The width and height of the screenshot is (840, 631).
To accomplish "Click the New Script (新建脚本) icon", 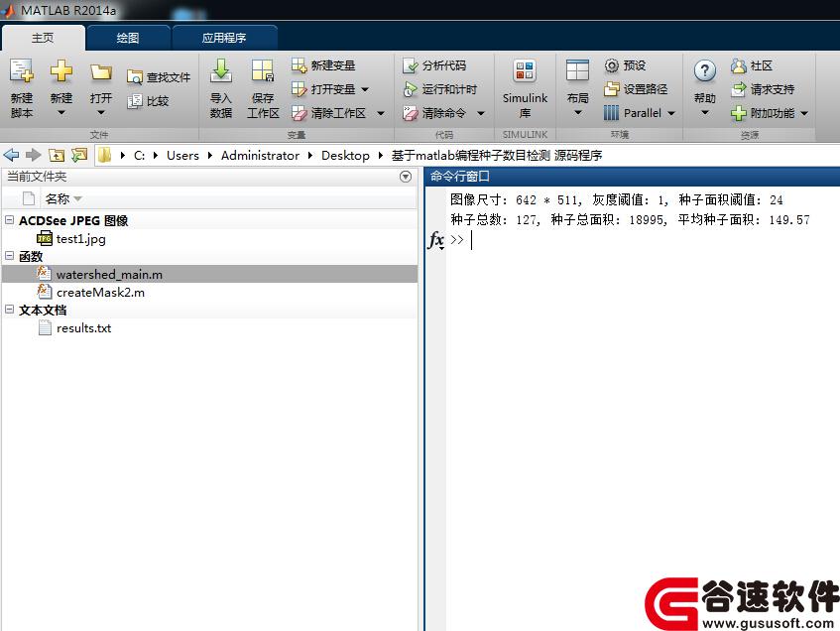I will pos(22,71).
